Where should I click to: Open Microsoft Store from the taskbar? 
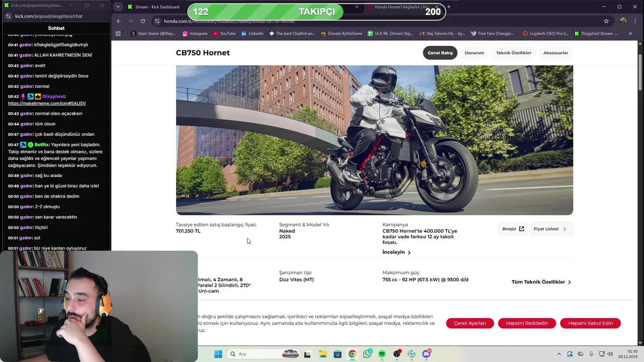click(337, 354)
